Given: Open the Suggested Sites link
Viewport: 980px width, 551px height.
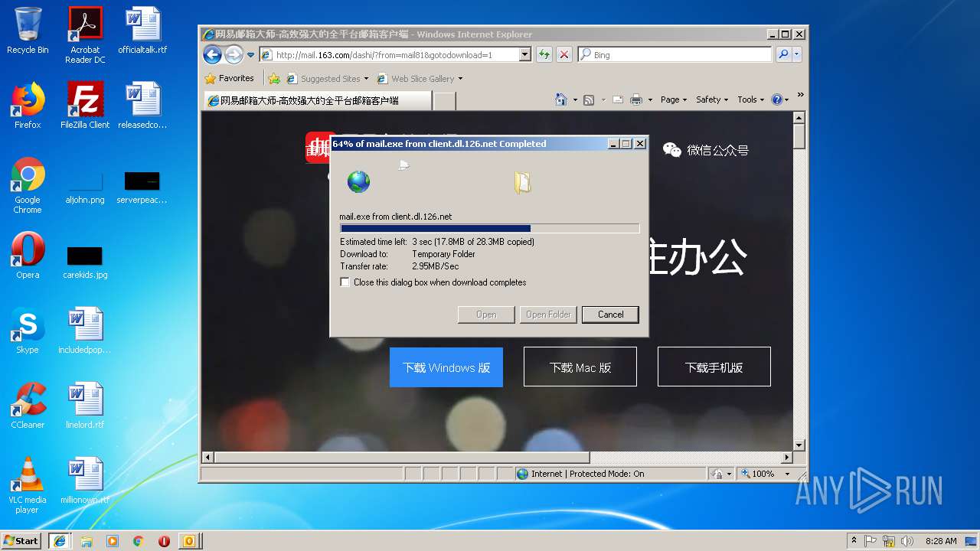Looking at the screenshot, I should tap(327, 79).
